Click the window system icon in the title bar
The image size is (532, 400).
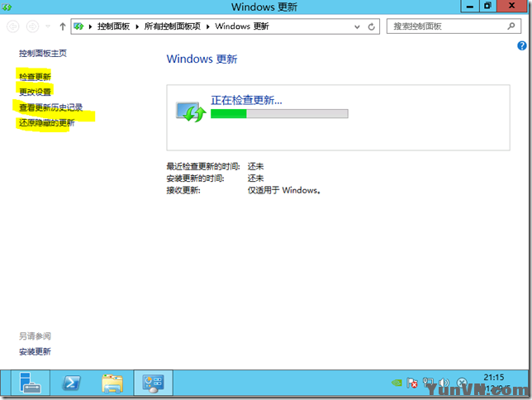coord(7,7)
